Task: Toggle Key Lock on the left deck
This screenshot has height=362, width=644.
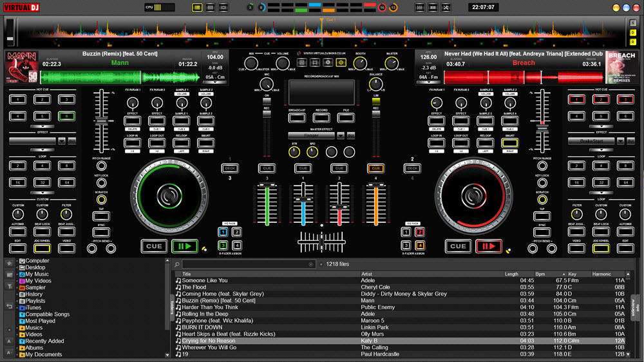Action: tap(101, 183)
